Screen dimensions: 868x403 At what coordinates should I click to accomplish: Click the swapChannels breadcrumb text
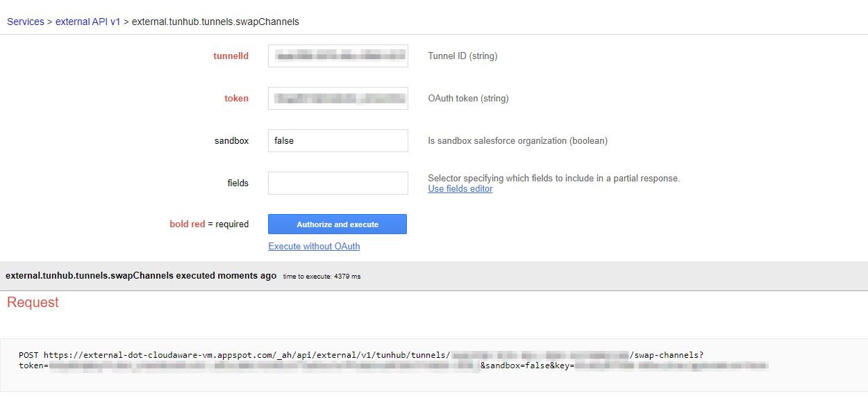click(x=215, y=22)
